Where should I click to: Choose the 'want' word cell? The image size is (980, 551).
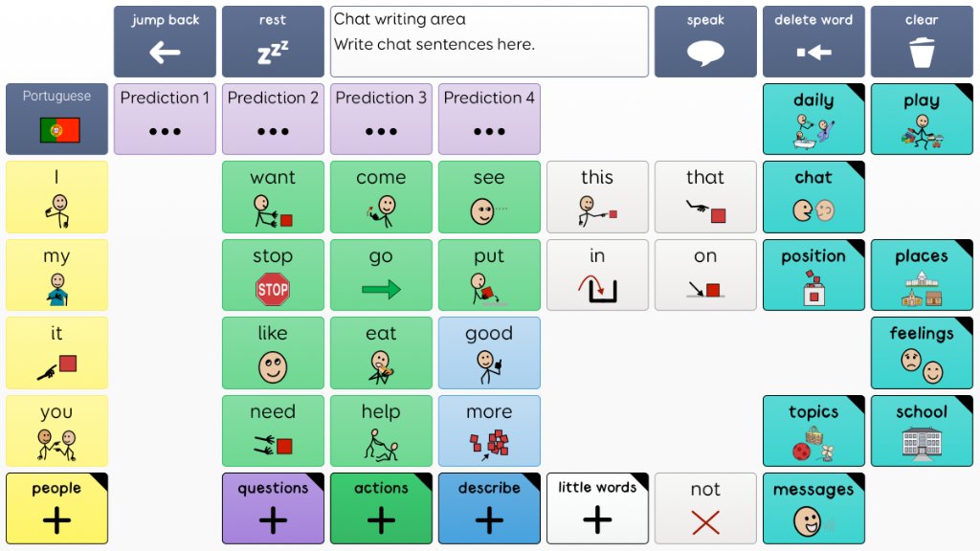pyautogui.click(x=273, y=197)
